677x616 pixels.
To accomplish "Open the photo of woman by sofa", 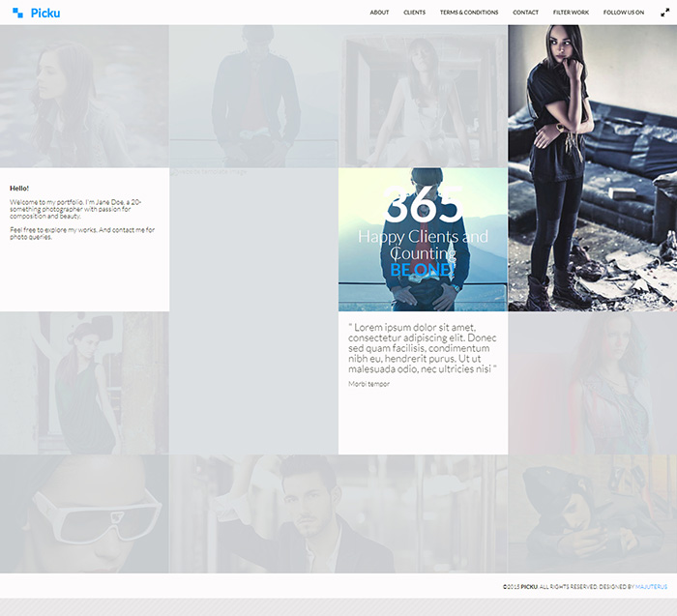I will (x=592, y=168).
